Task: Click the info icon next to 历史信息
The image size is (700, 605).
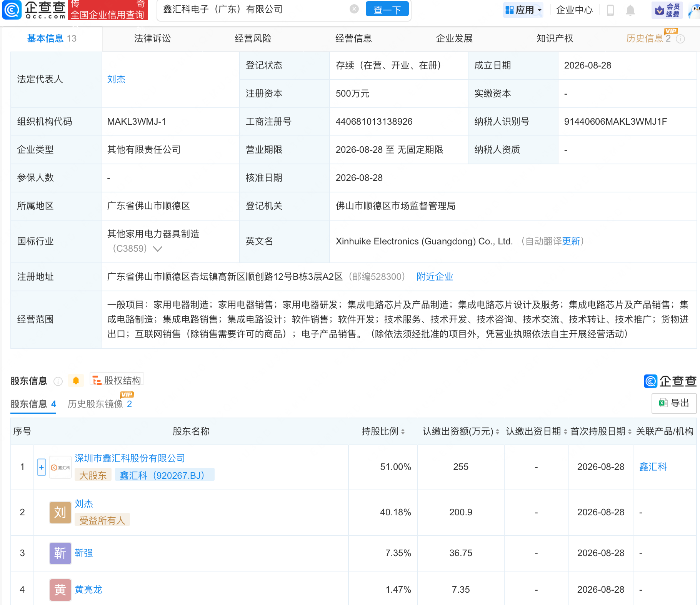Action: pos(680,39)
